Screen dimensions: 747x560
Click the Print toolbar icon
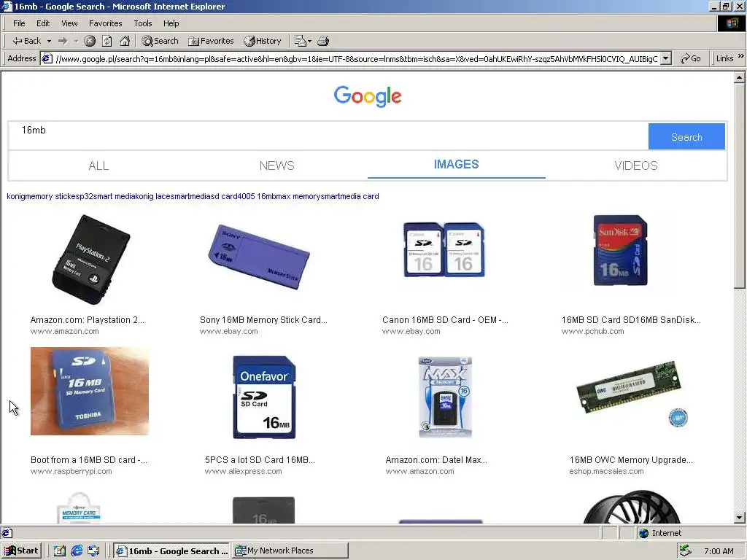[x=323, y=41]
